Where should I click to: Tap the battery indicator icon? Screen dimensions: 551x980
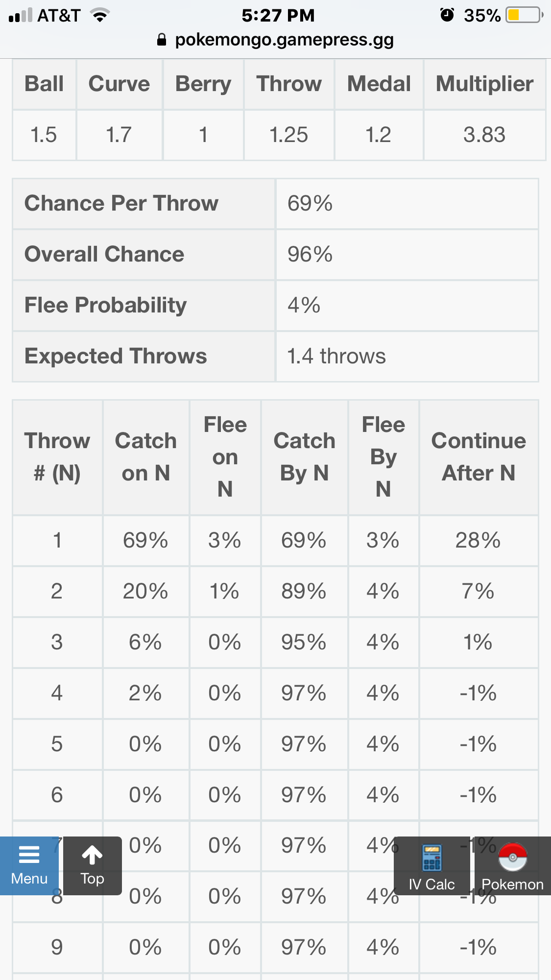[525, 15]
